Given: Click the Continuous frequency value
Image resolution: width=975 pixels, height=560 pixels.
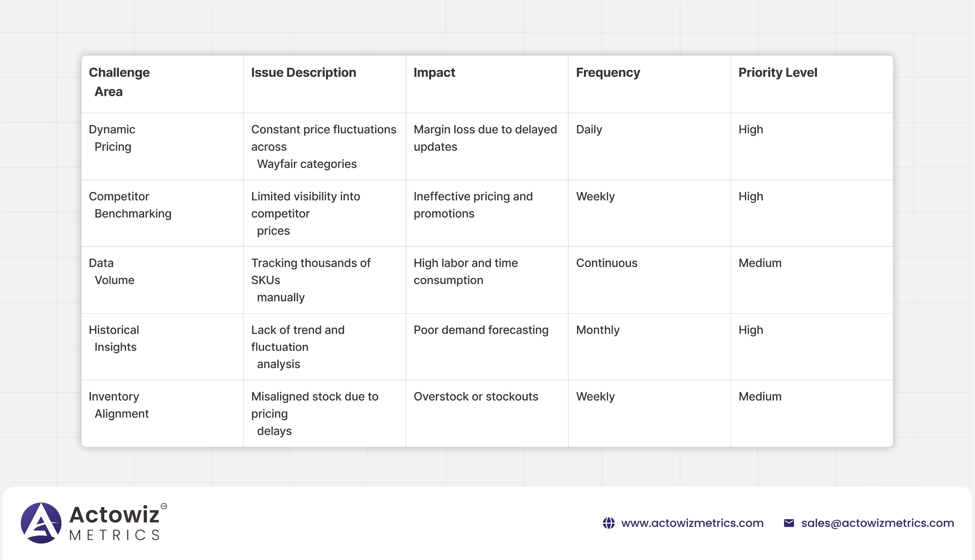Looking at the screenshot, I should pyautogui.click(x=607, y=263).
